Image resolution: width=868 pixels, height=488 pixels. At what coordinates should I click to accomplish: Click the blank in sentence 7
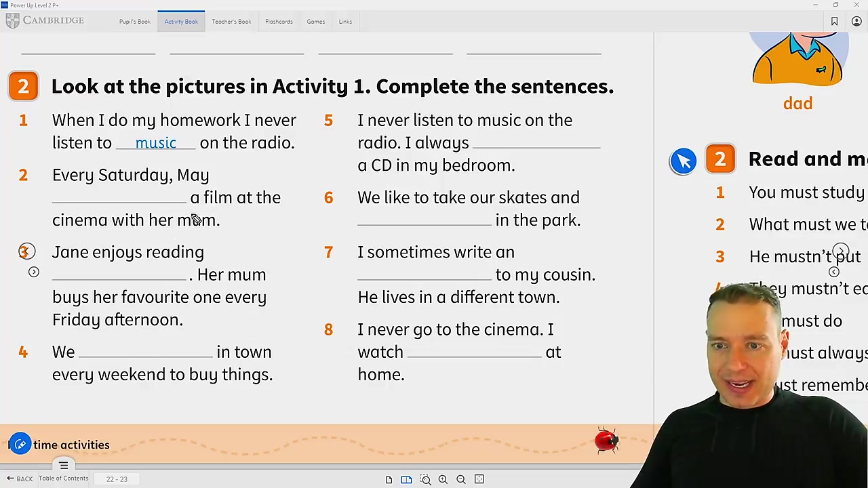[425, 274]
